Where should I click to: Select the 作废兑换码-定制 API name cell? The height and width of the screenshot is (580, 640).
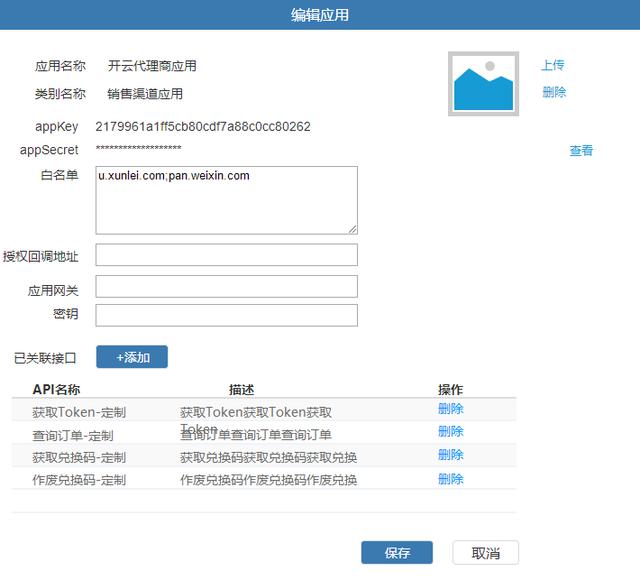click(x=79, y=480)
